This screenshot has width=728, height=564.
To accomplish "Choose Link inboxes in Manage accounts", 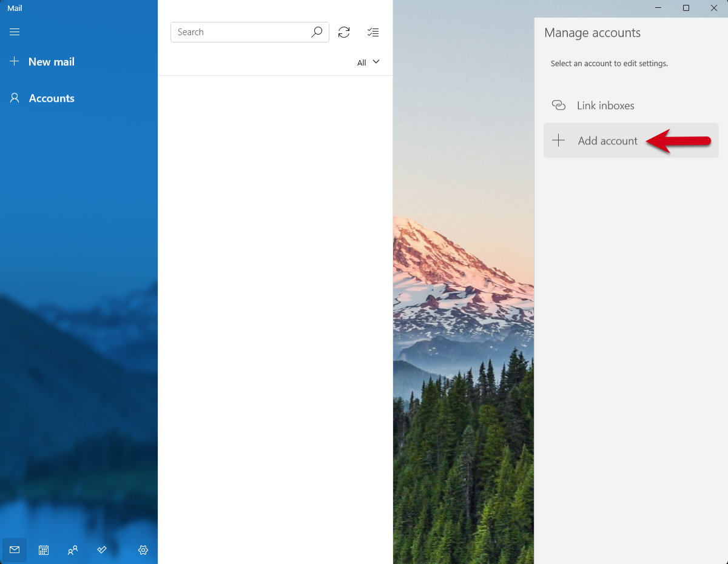I will (x=605, y=106).
